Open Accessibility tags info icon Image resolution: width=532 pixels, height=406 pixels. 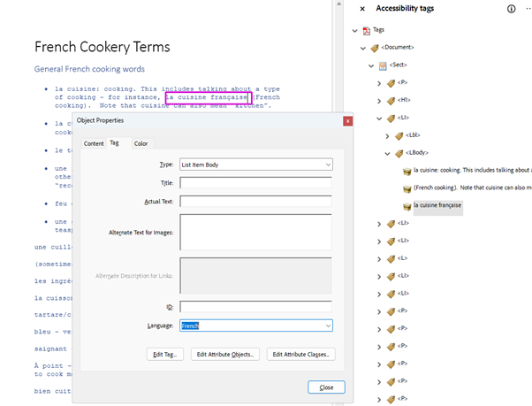511,9
